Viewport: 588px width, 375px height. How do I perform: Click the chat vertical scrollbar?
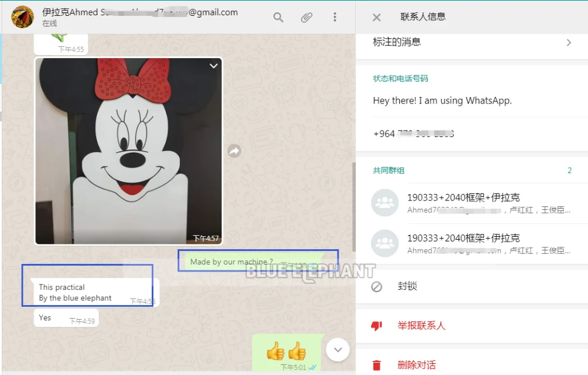[353, 207]
